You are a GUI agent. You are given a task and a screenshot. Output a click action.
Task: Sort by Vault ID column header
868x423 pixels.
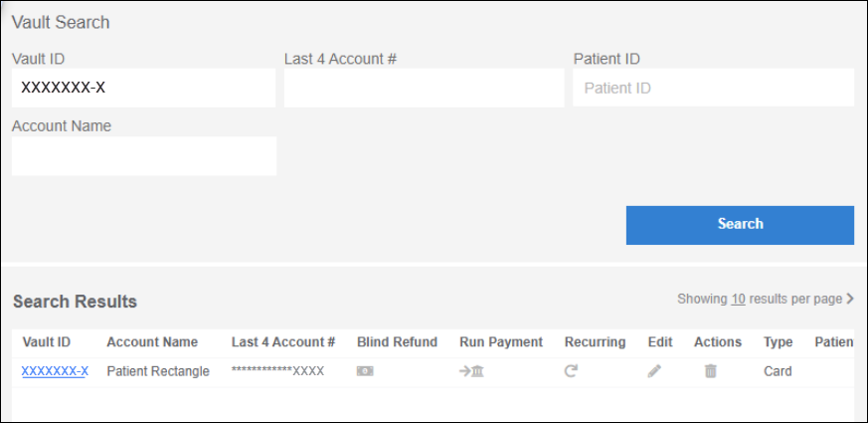46,342
